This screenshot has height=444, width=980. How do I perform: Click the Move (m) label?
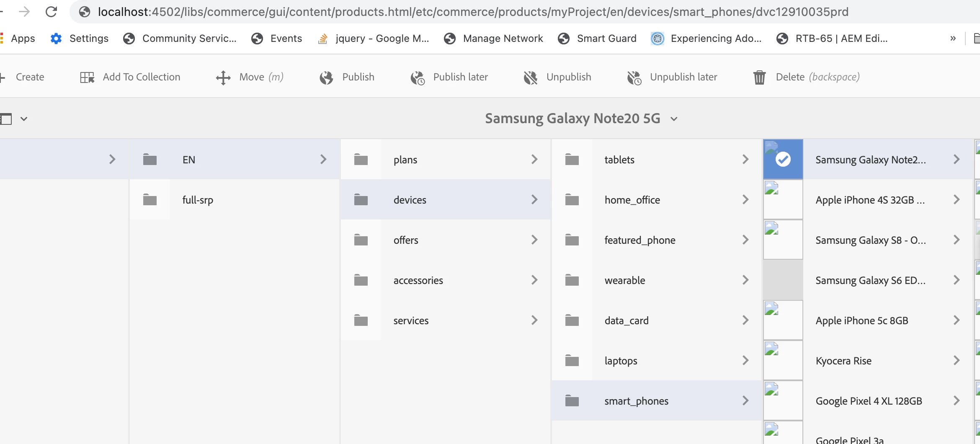261,77
